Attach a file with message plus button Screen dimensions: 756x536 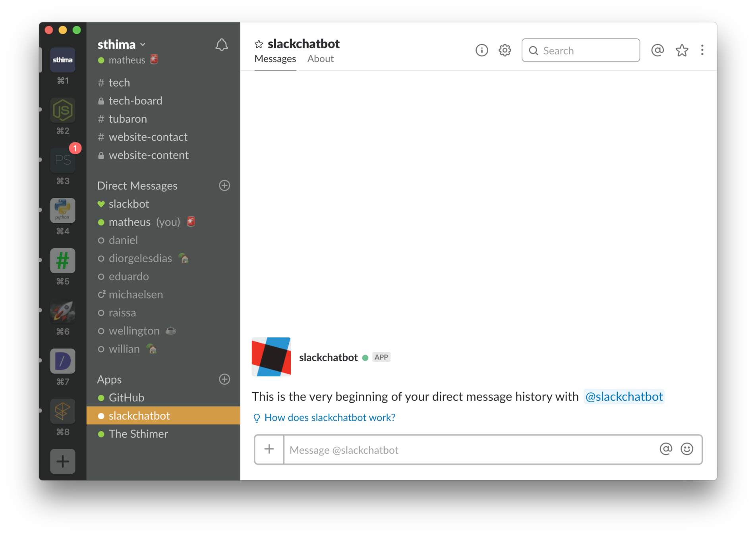(x=269, y=449)
